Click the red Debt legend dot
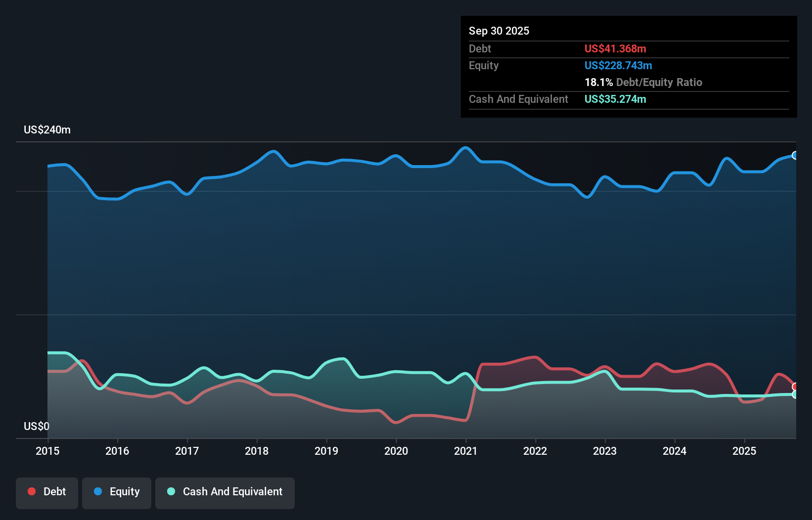812x520 pixels. pyautogui.click(x=31, y=491)
